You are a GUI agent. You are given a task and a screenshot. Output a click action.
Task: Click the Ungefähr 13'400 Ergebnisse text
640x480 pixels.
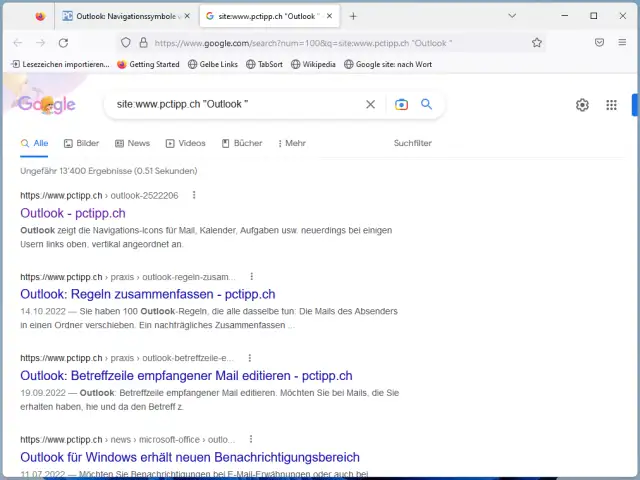click(109, 171)
